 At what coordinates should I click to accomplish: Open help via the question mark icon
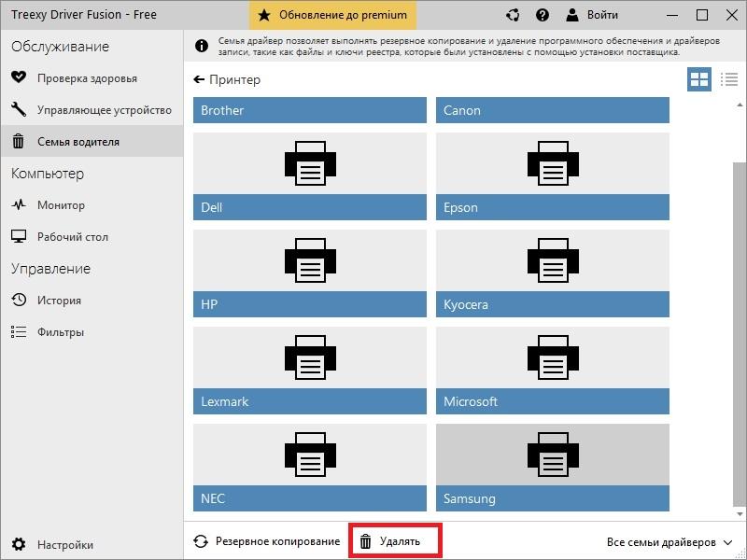tap(543, 15)
